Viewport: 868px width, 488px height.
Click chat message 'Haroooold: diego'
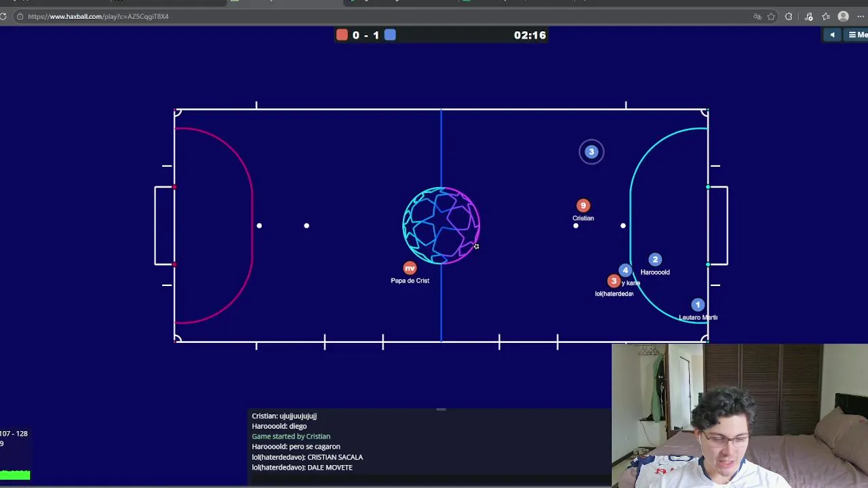point(279,426)
